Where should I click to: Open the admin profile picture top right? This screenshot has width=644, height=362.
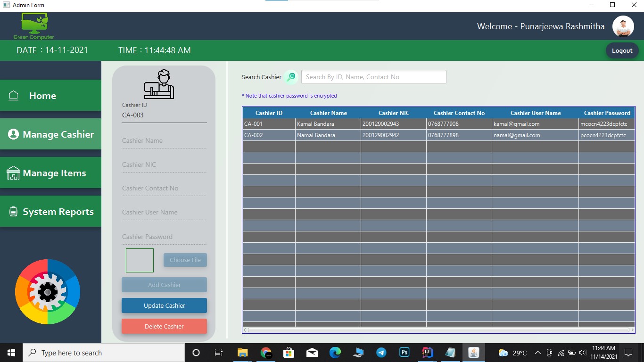tap(623, 26)
